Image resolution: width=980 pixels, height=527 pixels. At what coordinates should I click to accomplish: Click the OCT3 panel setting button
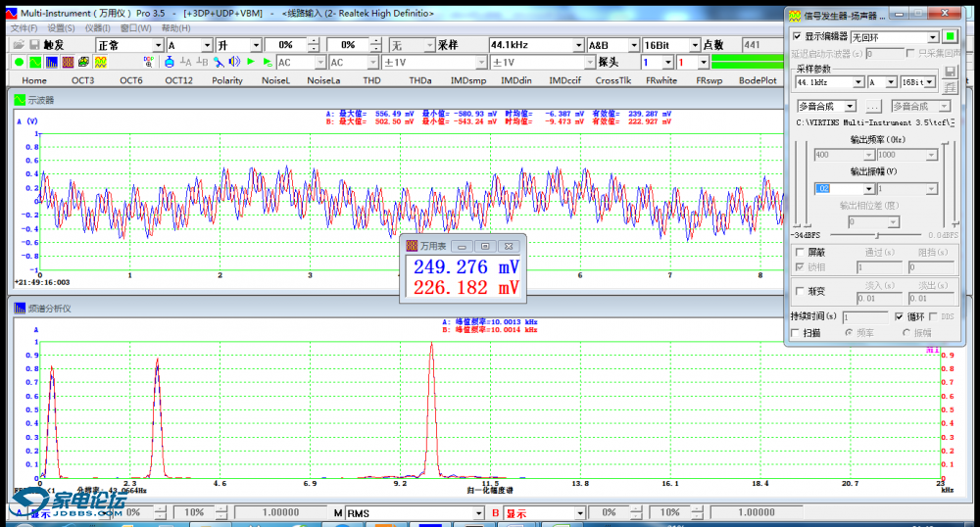(x=82, y=80)
